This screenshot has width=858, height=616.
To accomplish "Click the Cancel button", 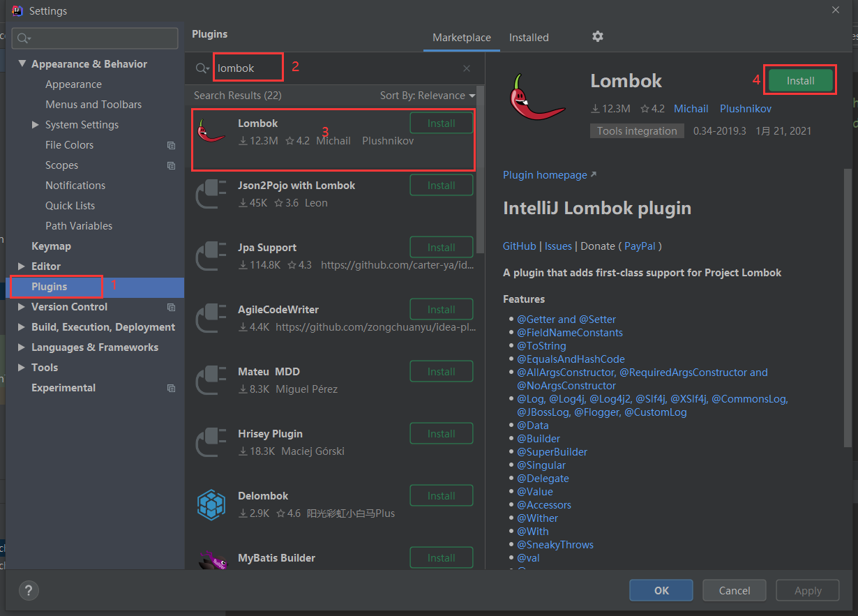I will click(735, 590).
